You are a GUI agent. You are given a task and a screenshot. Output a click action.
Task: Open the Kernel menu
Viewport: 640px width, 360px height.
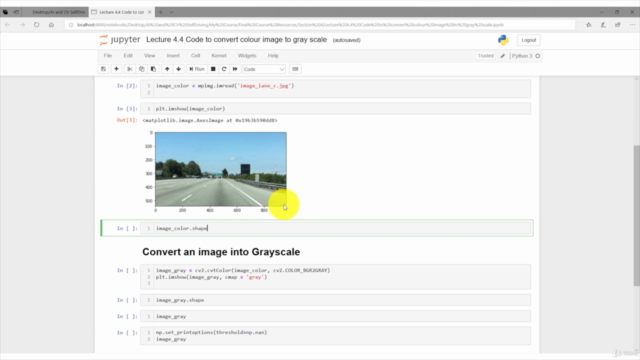219,56
